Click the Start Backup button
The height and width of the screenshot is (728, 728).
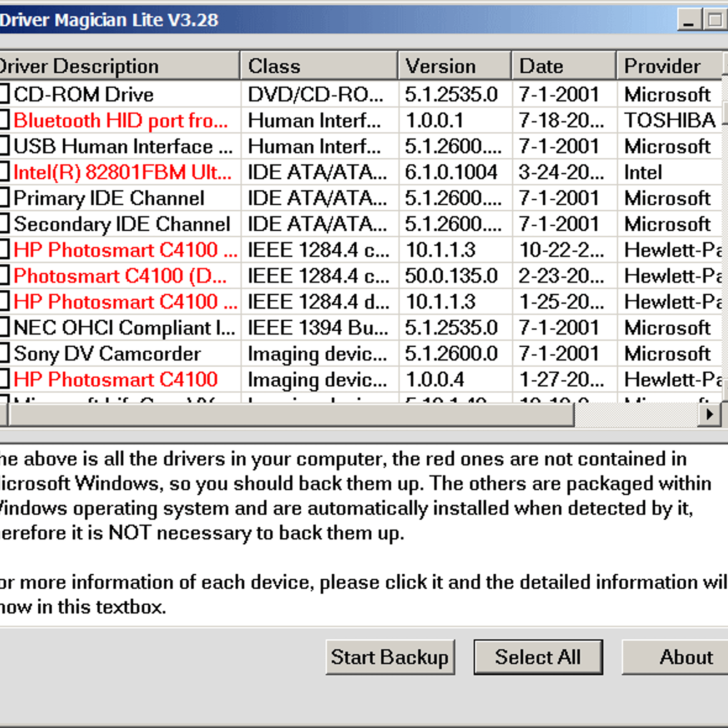389,657
